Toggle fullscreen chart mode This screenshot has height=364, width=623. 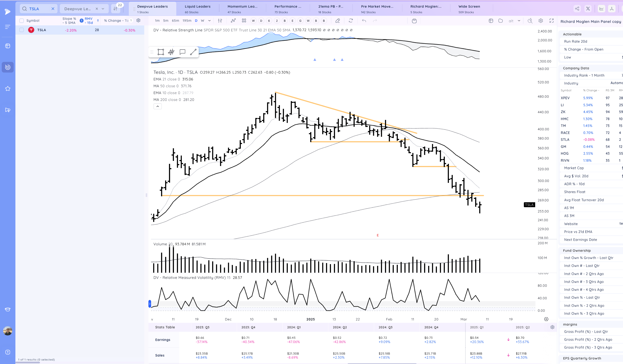coord(552,21)
